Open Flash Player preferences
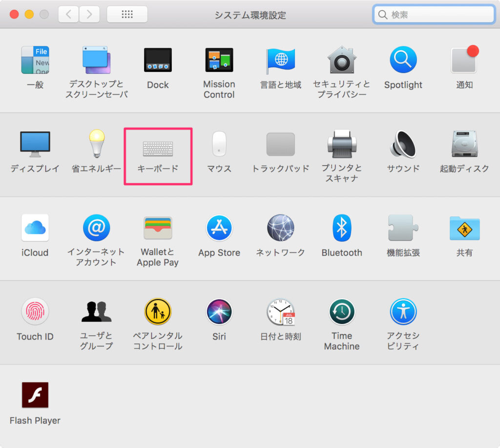The width and height of the screenshot is (500, 448). pyautogui.click(x=35, y=395)
